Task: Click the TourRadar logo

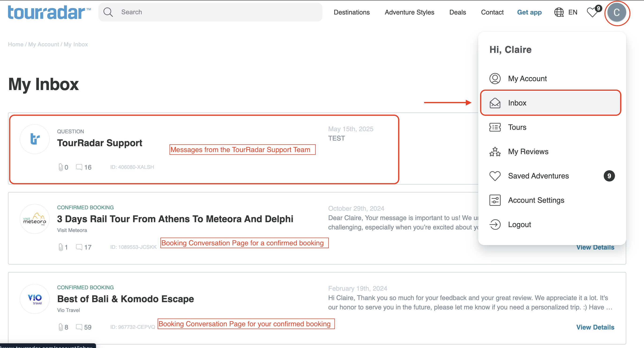Action: (x=49, y=12)
